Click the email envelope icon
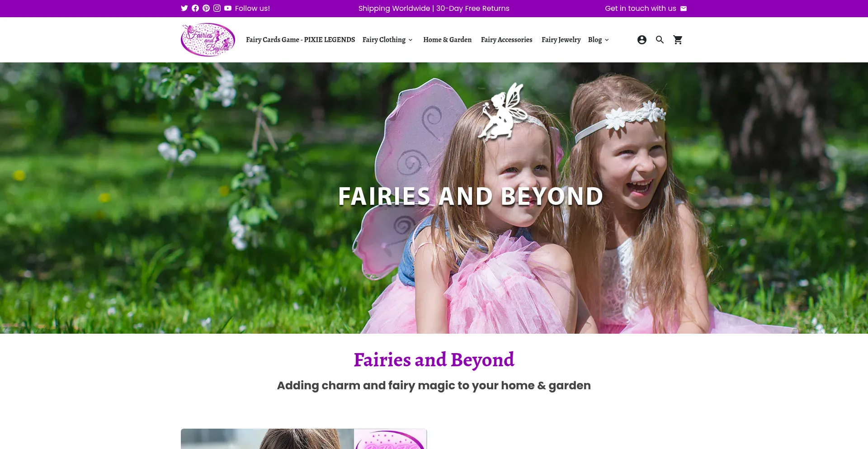 pyautogui.click(x=684, y=9)
